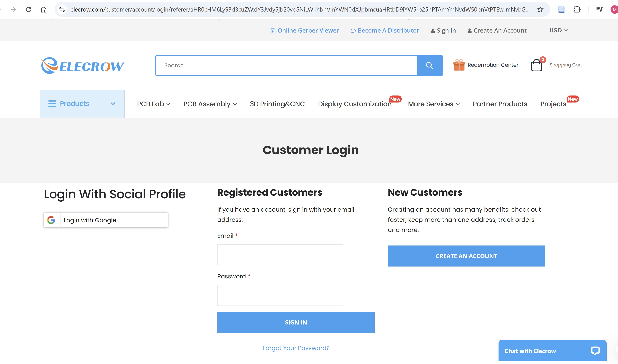The image size is (618, 364).
Task: Click the Redemption Center gift icon
Action: pyautogui.click(x=459, y=65)
